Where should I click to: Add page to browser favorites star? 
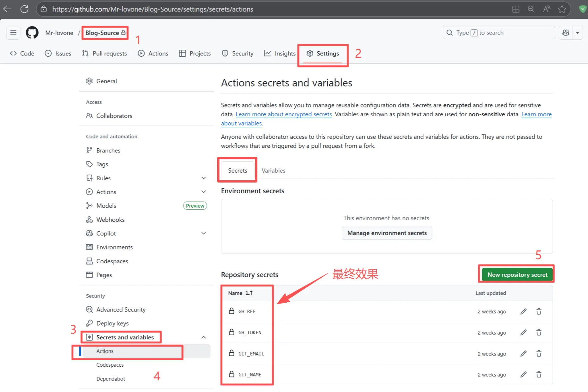click(562, 9)
